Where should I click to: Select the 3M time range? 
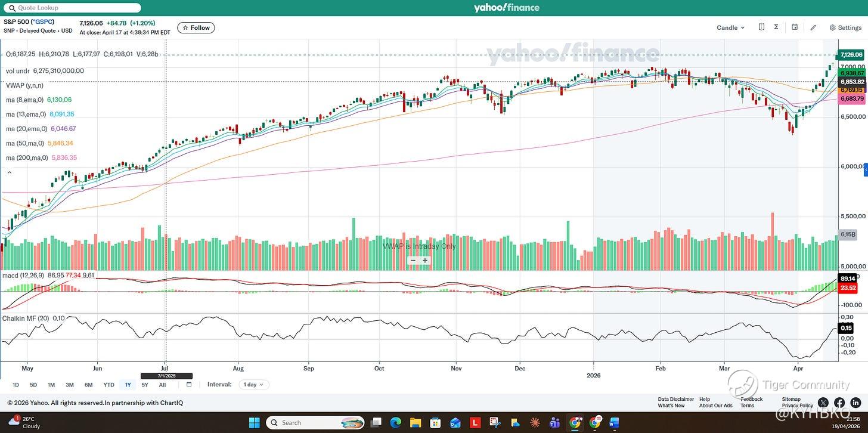(x=70, y=385)
